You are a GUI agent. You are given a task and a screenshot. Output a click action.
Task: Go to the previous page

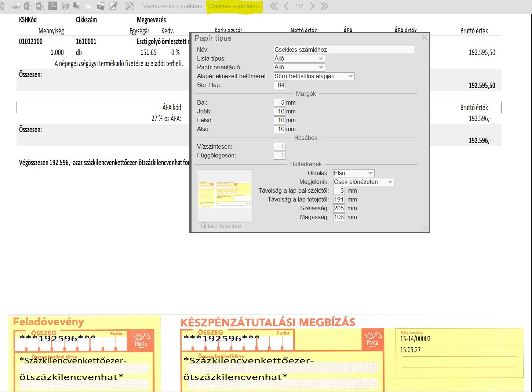click(x=286, y=6)
